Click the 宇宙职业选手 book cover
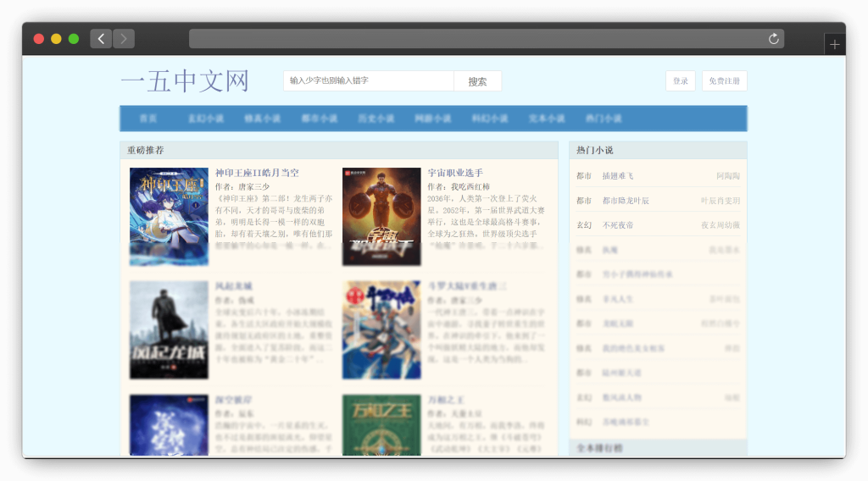This screenshot has height=481, width=868. 381,217
